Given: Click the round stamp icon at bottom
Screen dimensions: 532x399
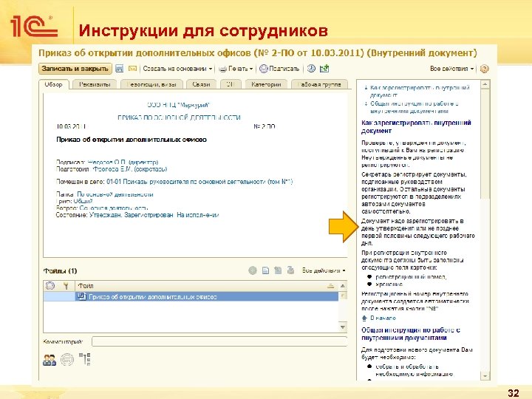Looking at the screenshot, I should tap(66, 359).
